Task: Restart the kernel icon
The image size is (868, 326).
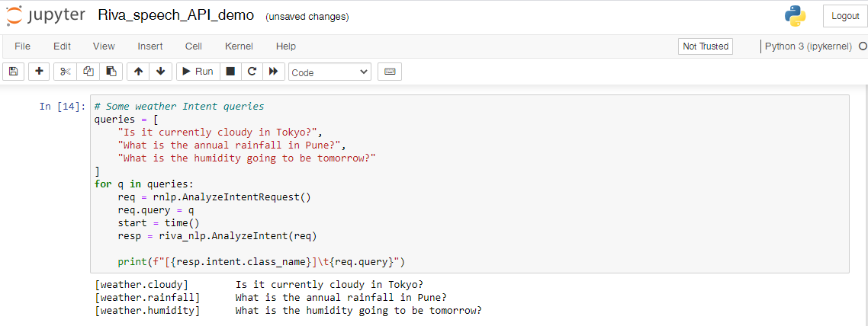Action: [x=251, y=72]
